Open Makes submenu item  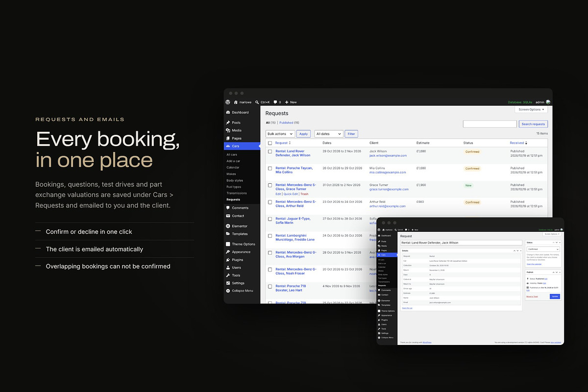pos(231,174)
